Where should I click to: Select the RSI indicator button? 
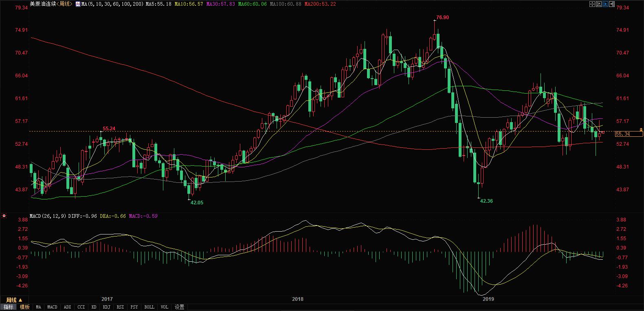[120, 307]
